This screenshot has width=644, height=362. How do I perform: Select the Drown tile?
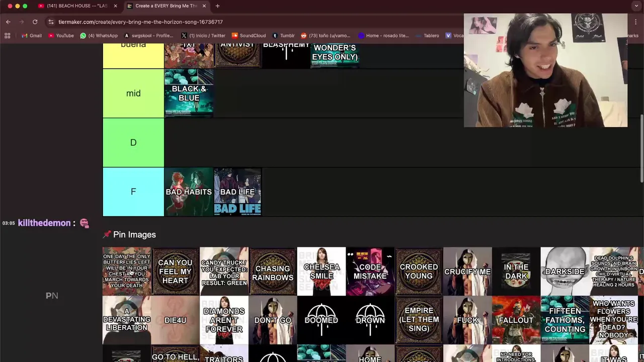point(370,320)
